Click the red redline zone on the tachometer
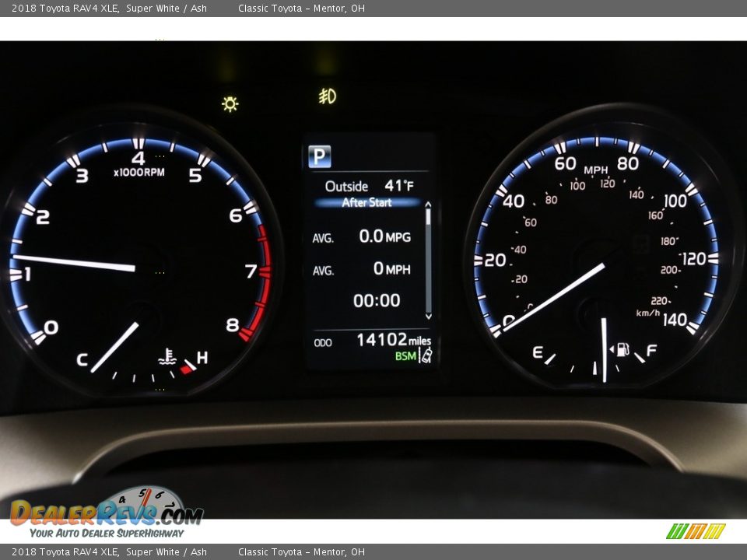747x560 pixels. point(258,283)
